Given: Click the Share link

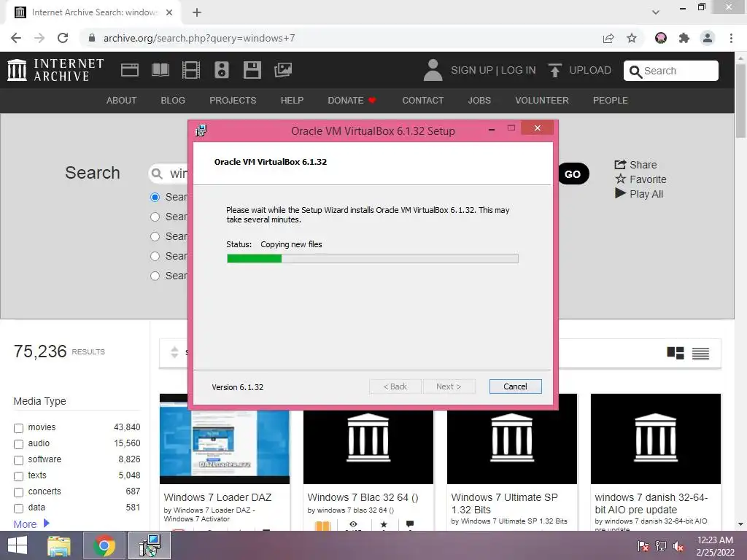Looking at the screenshot, I should 635,165.
